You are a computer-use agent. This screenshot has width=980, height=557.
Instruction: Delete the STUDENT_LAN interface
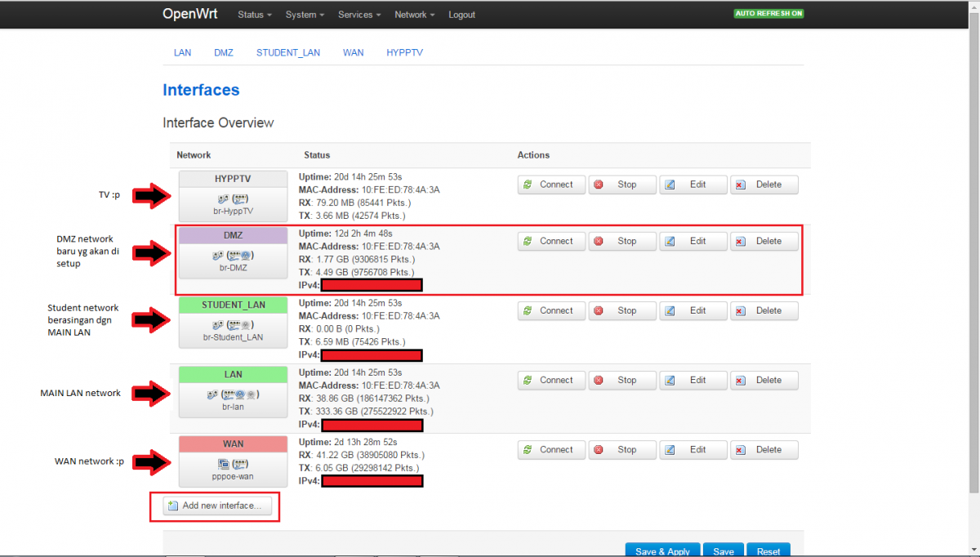pyautogui.click(x=764, y=310)
